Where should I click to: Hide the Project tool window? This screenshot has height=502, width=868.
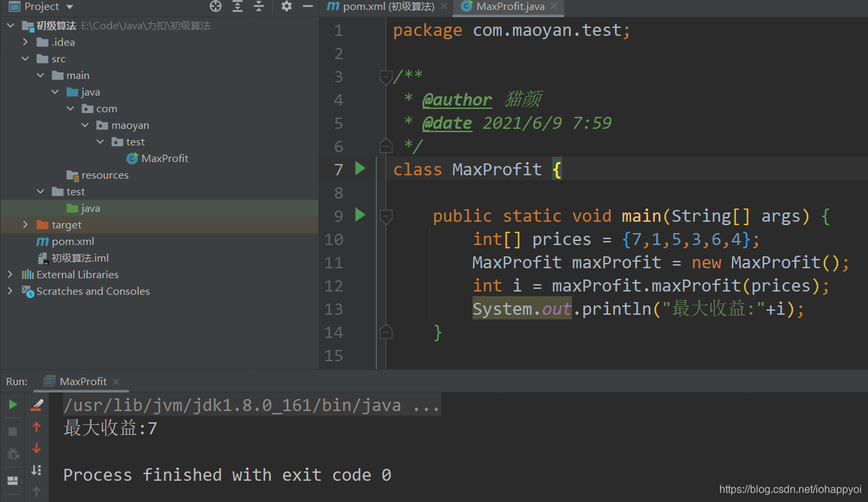(307, 7)
